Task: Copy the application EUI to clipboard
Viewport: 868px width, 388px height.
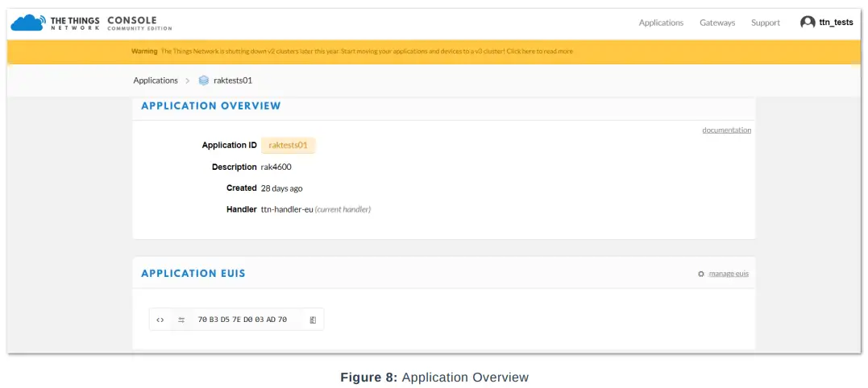Action: [x=313, y=320]
